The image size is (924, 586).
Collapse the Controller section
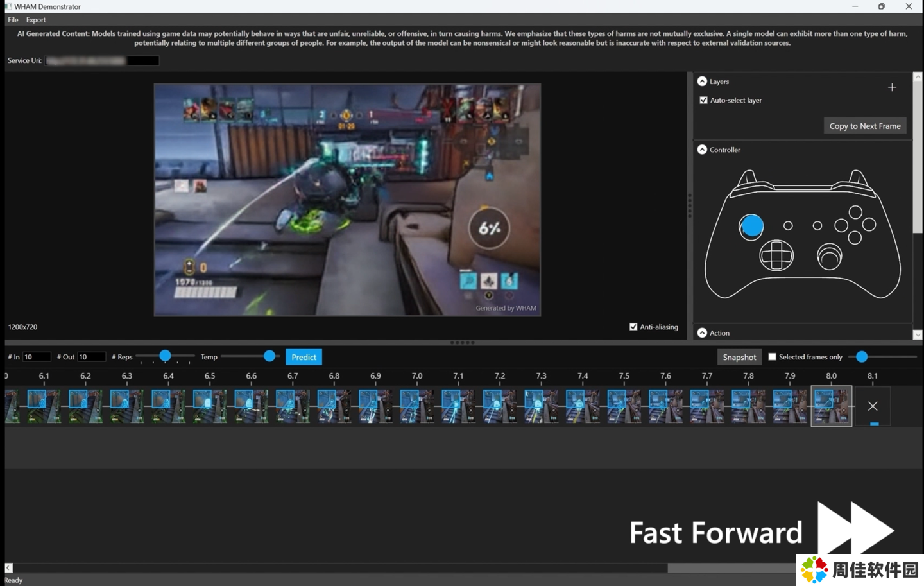point(702,150)
